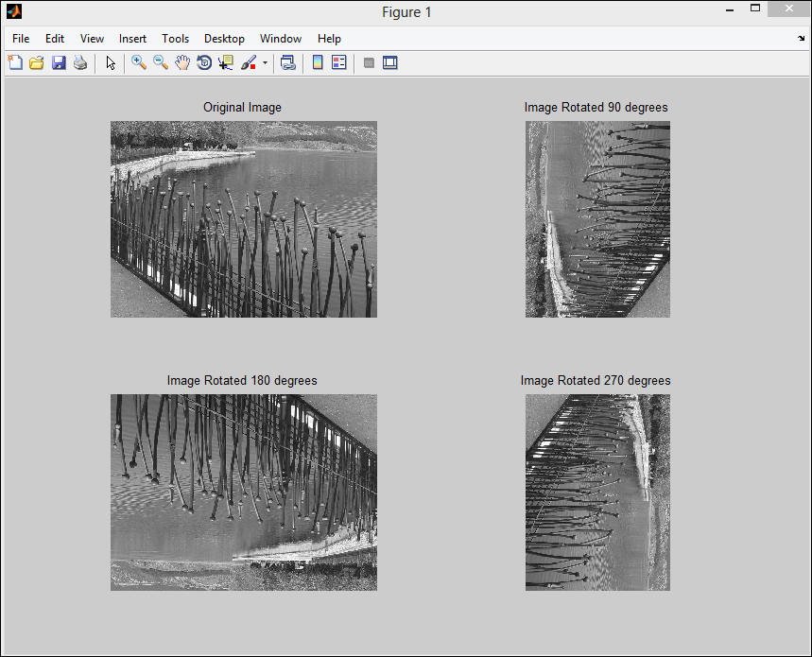Expand the Brush tool color dropdown arrow
This screenshot has height=657, width=812.
(265, 63)
